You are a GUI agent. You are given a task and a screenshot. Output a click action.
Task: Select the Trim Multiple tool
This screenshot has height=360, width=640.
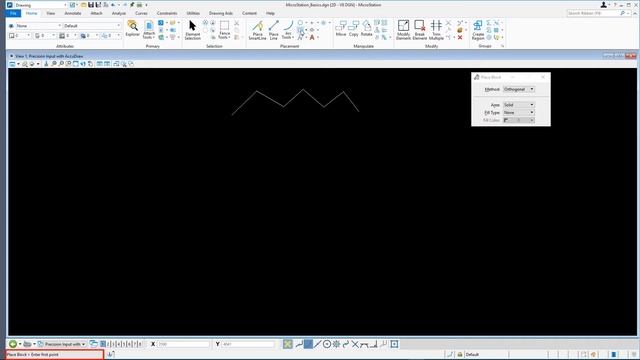[436, 30]
